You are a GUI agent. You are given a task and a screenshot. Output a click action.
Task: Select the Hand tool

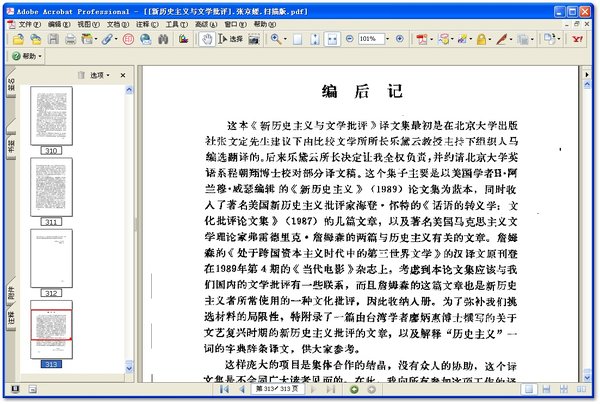[207, 39]
